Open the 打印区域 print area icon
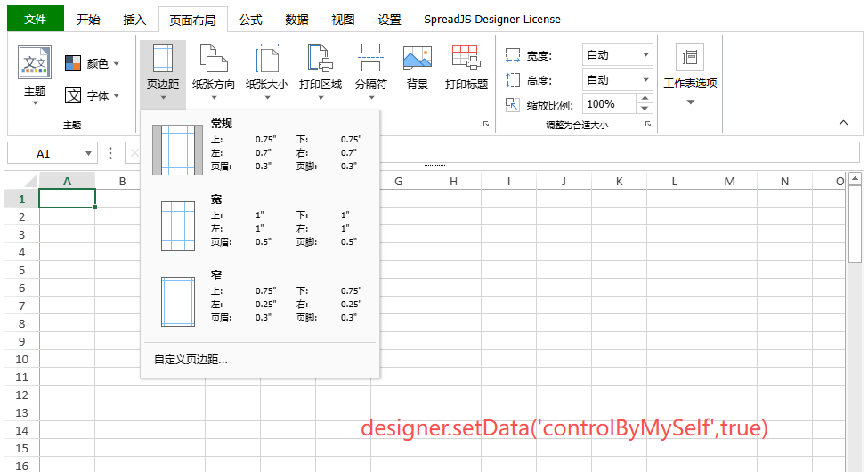This screenshot has height=472, width=868. tap(320, 58)
